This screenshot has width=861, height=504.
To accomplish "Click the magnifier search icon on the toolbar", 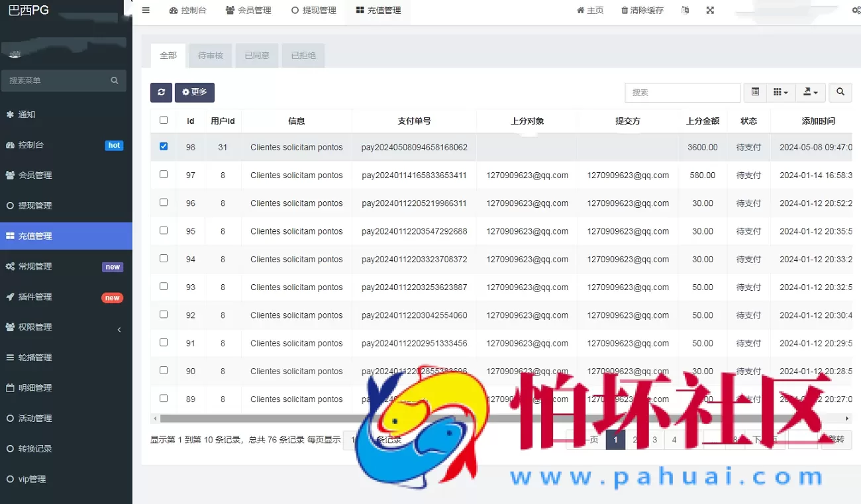I will (840, 92).
